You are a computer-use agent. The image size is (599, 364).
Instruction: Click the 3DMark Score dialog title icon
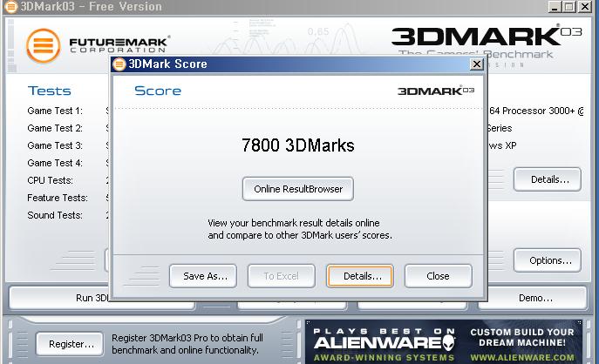pos(119,64)
